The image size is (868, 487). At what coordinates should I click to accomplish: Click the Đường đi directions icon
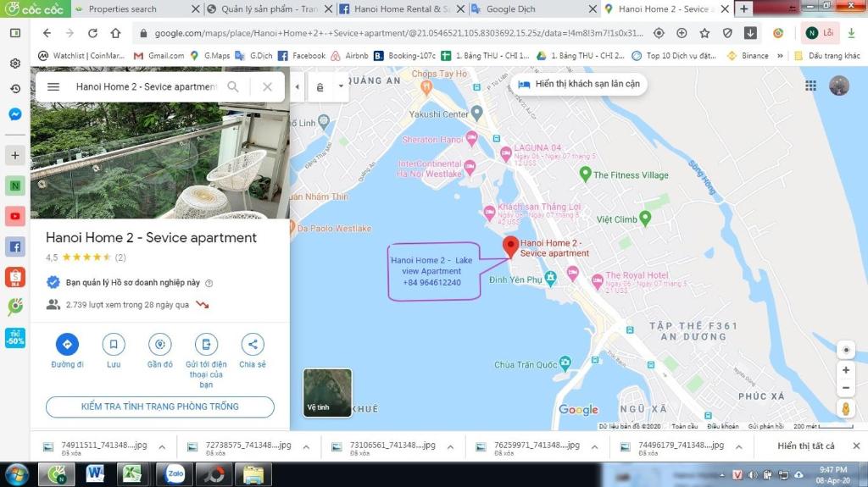tap(67, 344)
